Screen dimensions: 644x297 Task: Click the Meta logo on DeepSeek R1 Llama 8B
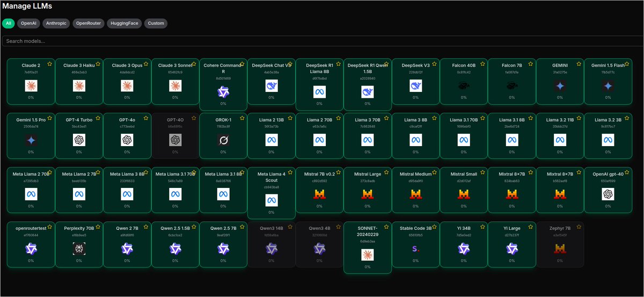(x=320, y=92)
